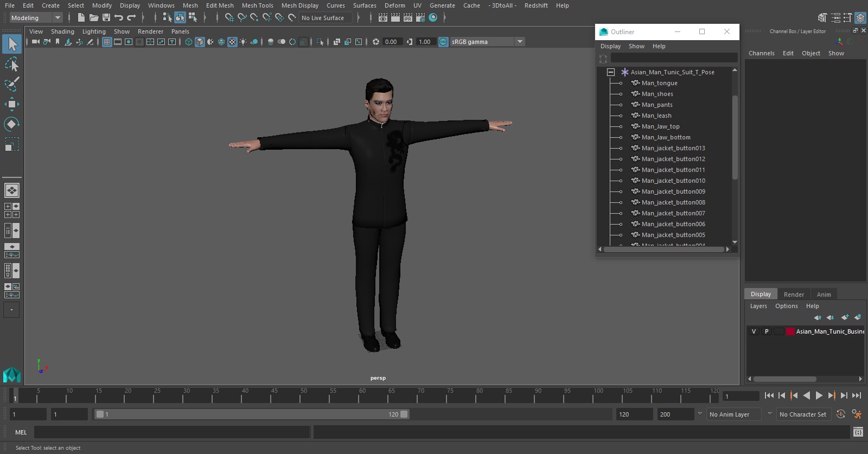Select by hierarchy mode icon
This screenshot has width=868, height=454.
coord(167,18)
